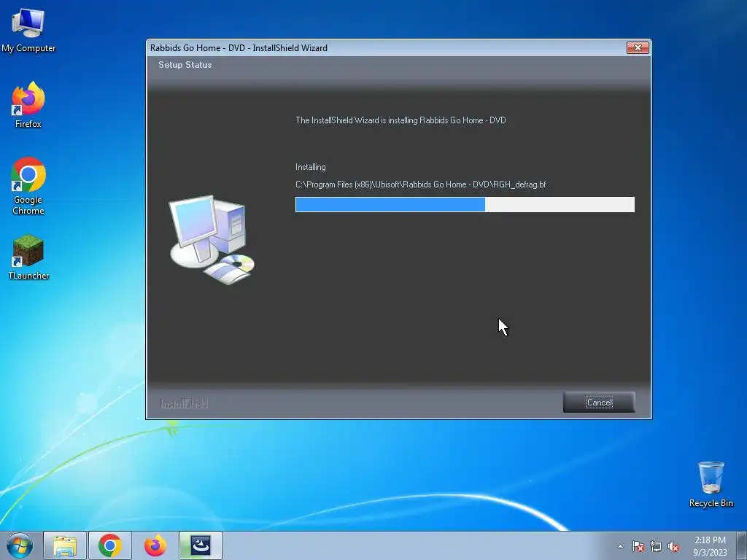Open the network status tray icon
The width and height of the screenshot is (747, 560).
click(656, 546)
